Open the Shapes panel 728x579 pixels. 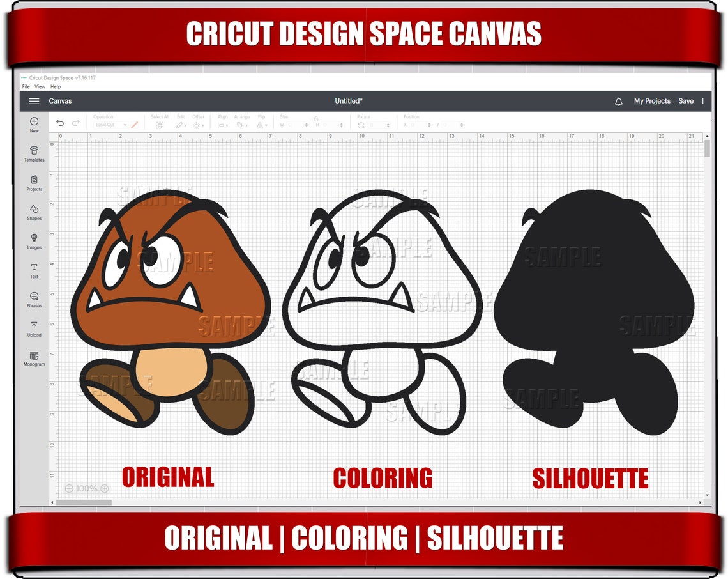tap(33, 211)
